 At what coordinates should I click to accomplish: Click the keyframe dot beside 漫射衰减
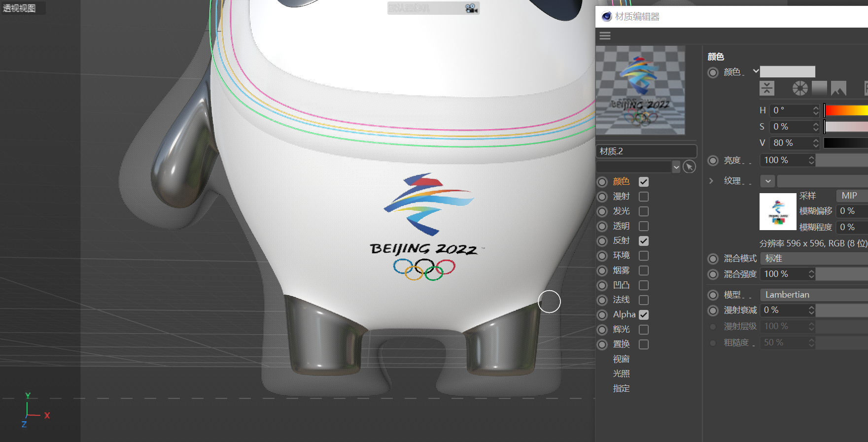[713, 310]
